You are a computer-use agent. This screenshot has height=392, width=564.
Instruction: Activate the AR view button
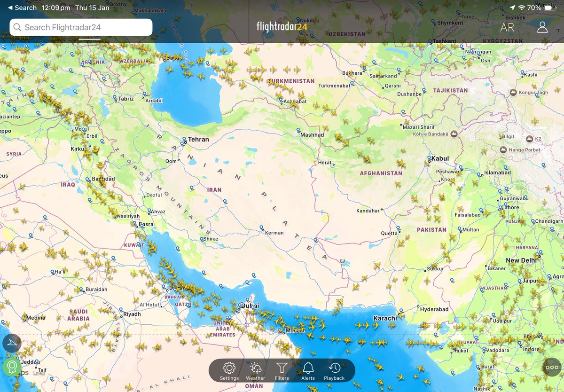[507, 27]
